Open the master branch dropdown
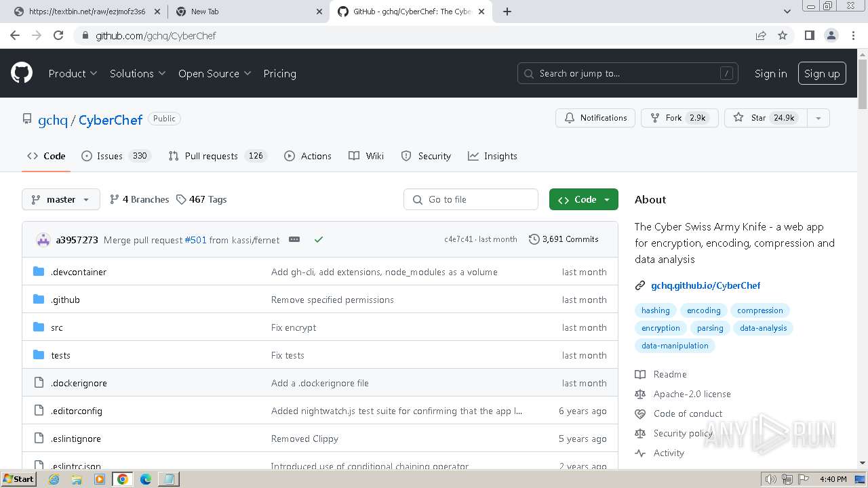 click(x=61, y=199)
